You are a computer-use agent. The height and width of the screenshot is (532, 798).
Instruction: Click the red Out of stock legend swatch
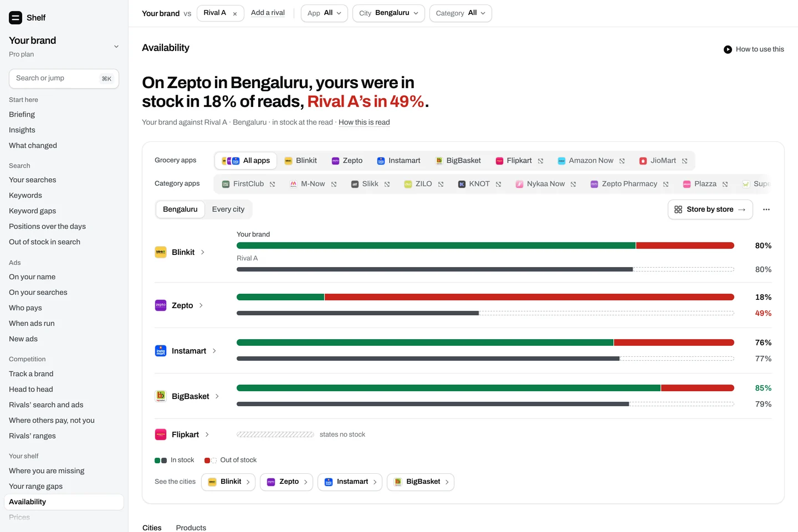(x=207, y=461)
